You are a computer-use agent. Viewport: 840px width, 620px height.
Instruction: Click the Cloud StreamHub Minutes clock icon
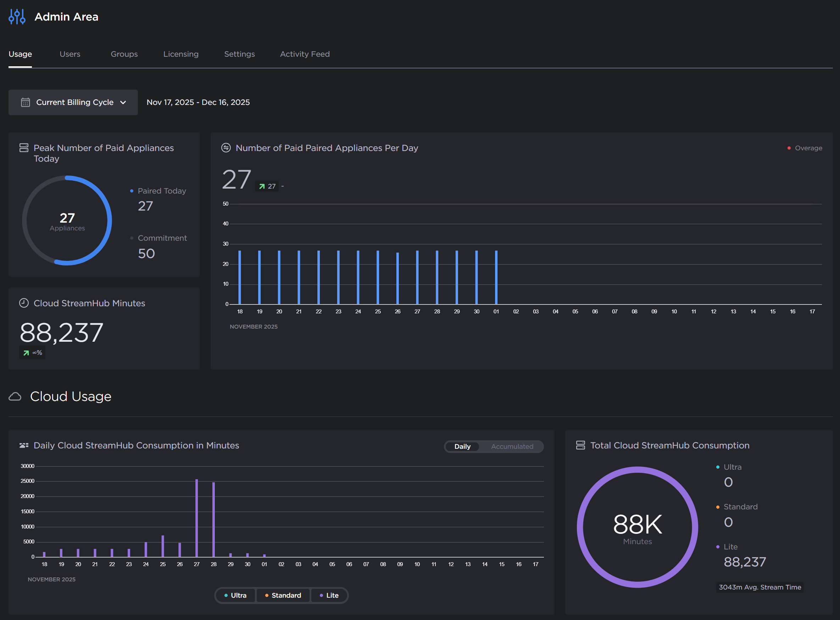(x=24, y=303)
